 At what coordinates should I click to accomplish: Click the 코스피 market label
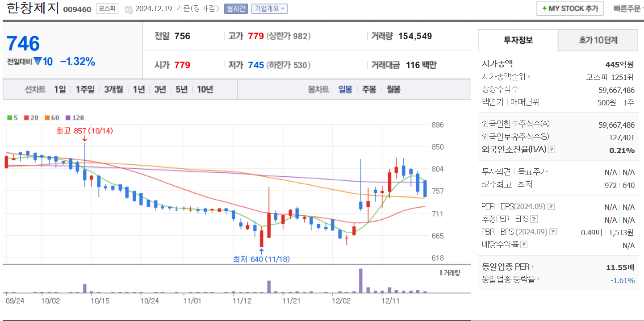(x=107, y=9)
